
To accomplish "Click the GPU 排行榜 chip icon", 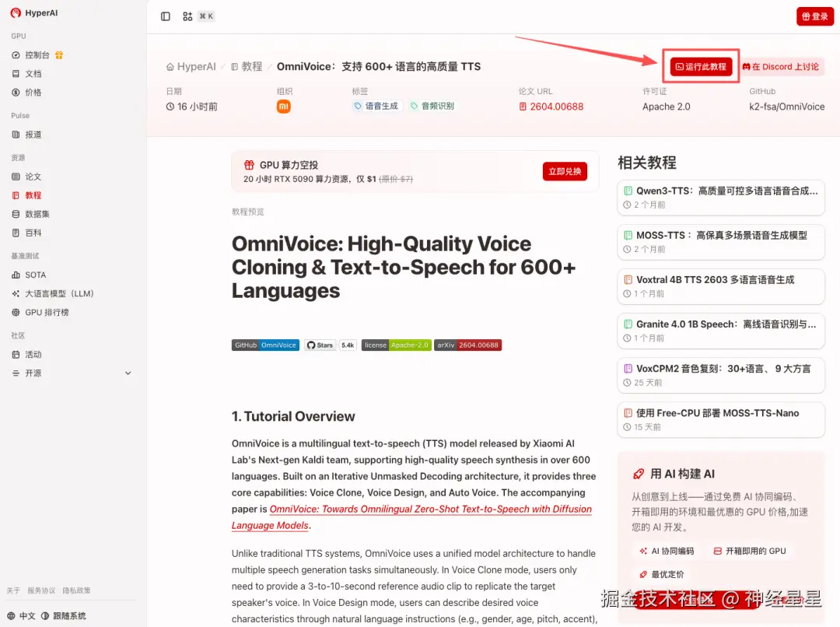I will click(16, 313).
